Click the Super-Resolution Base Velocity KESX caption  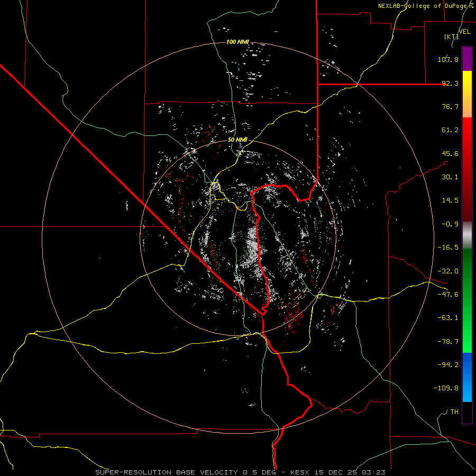point(241,472)
